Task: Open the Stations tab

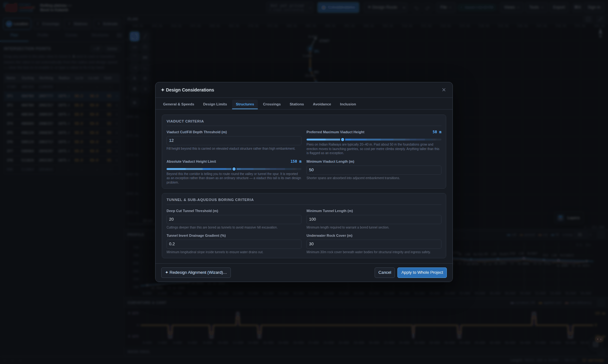Action: [x=297, y=104]
